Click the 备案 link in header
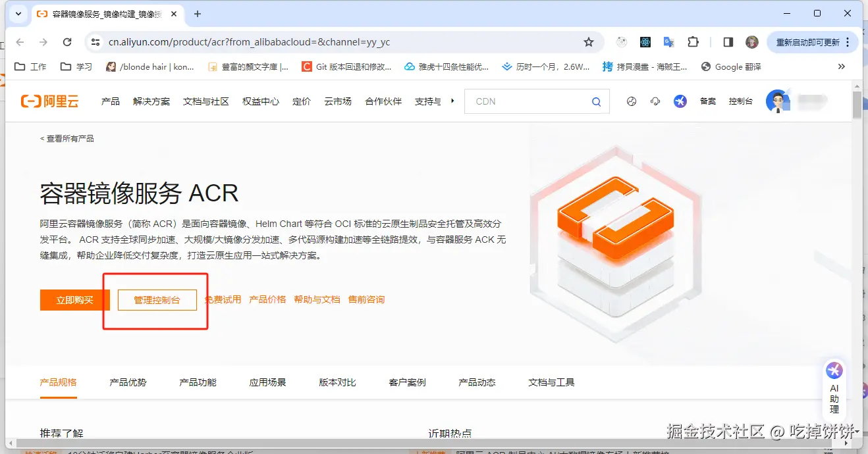The width and height of the screenshot is (868, 454). pyautogui.click(x=708, y=101)
